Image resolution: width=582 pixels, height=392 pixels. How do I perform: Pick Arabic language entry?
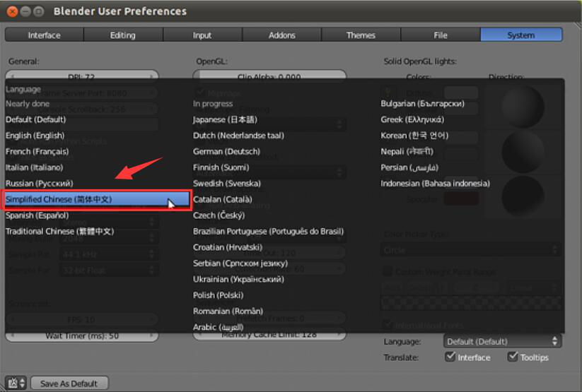219,327
